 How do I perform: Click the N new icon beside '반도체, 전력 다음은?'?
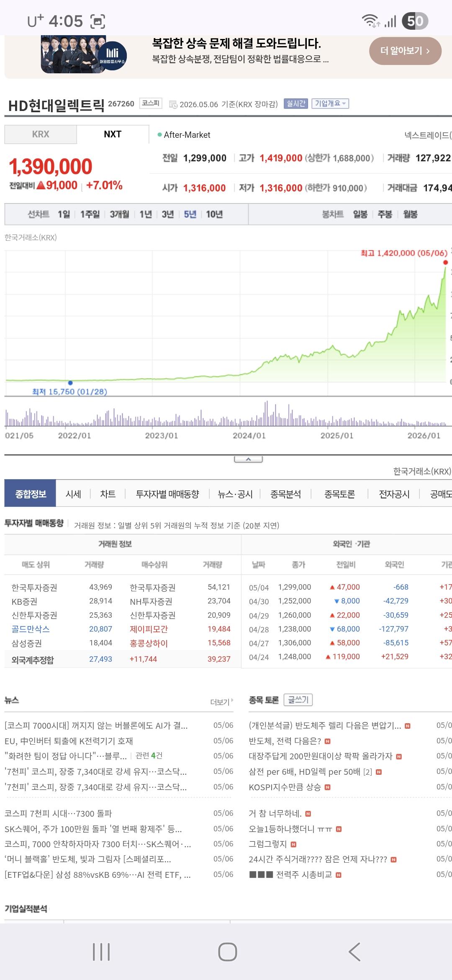(x=328, y=742)
